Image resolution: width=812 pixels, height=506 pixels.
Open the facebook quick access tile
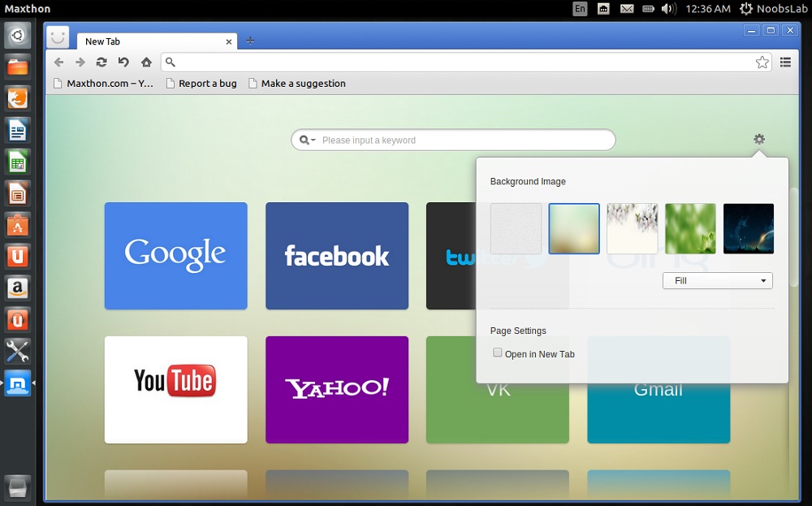point(337,256)
